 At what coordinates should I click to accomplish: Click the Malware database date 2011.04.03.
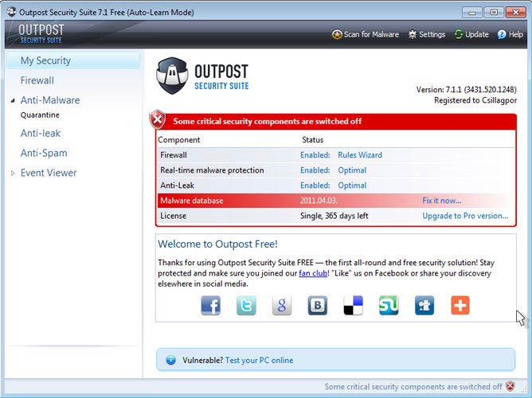(319, 201)
